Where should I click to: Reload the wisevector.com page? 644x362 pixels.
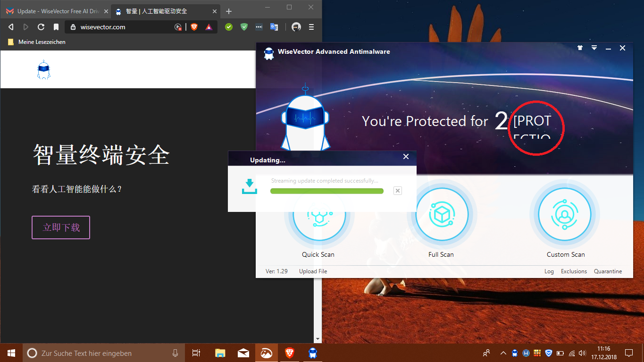point(41,27)
